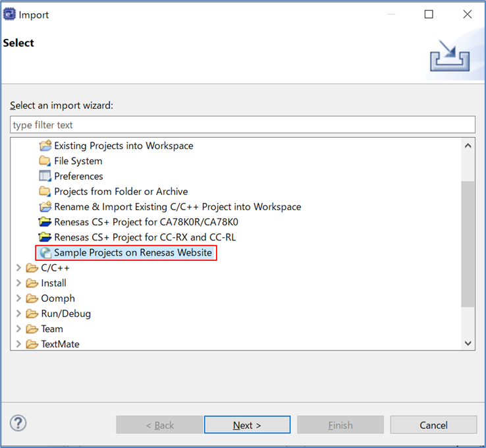Click the Projects from Folder or Archive icon
Viewport: 486px width, 448px height.
tap(45, 191)
